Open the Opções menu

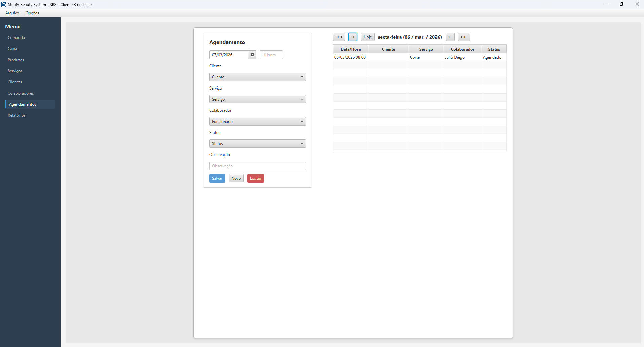32,13
